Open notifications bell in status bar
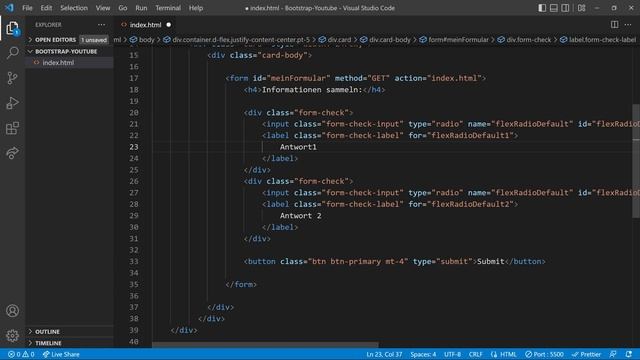The image size is (640, 360). coord(629,354)
